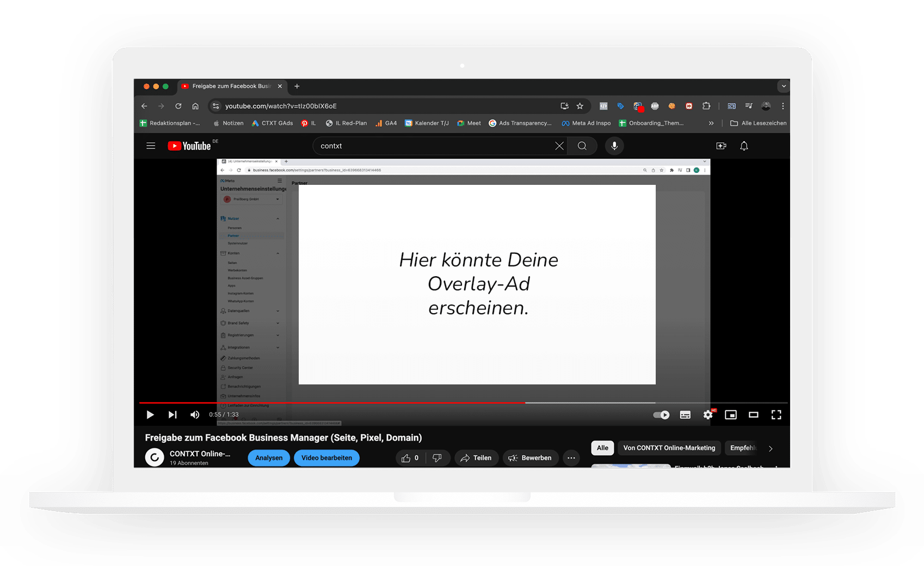924x572 pixels.
Task: Click the browser address bar URL
Action: pos(281,106)
